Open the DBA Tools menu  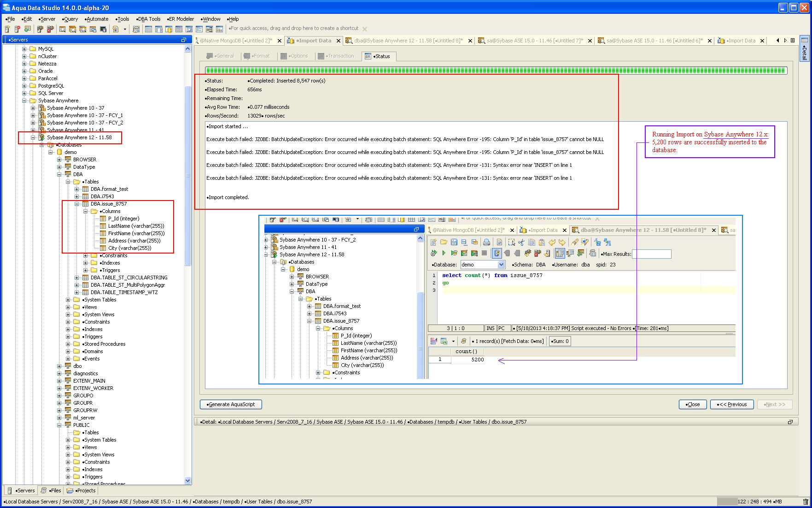click(x=148, y=19)
